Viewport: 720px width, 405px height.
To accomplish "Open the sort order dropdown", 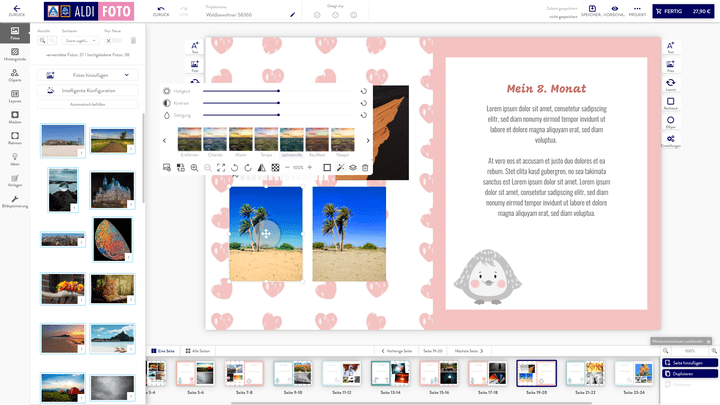I will click(79, 40).
